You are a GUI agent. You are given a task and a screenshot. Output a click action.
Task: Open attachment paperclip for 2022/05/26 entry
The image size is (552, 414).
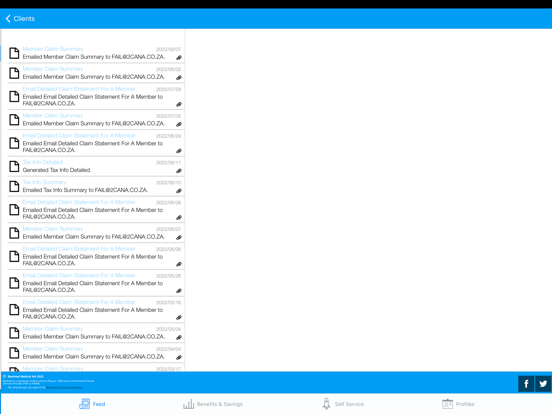(179, 291)
